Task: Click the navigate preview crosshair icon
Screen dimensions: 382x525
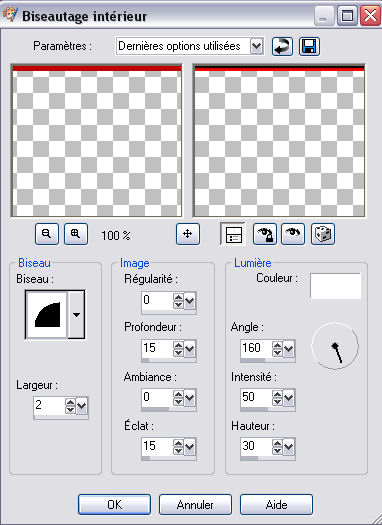Action: pos(187,234)
